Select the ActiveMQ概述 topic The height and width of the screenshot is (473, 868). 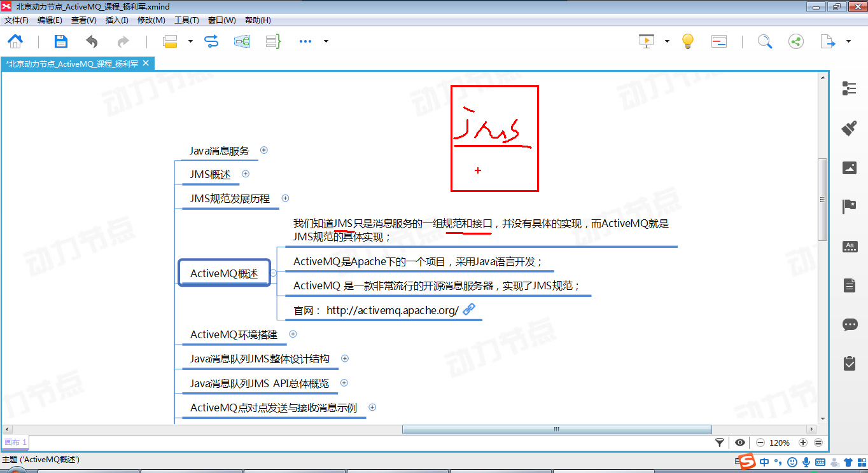pos(224,273)
